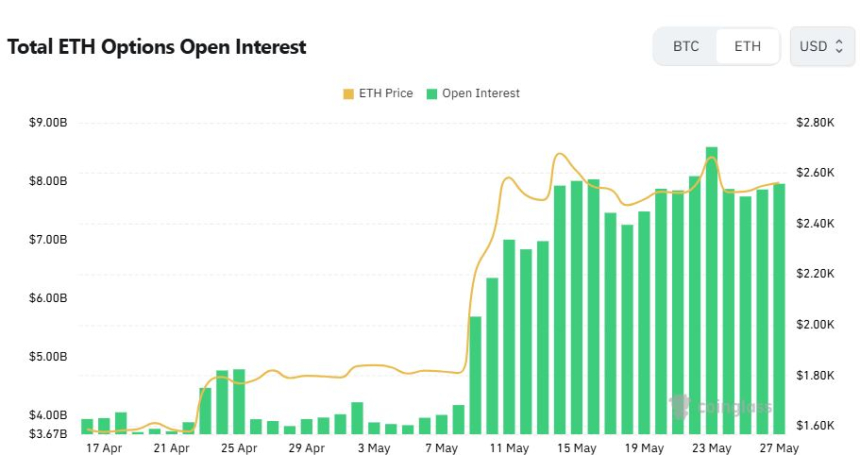This screenshot has height=455, width=860.
Task: Click the $9.00B left axis label
Action: pos(48,122)
